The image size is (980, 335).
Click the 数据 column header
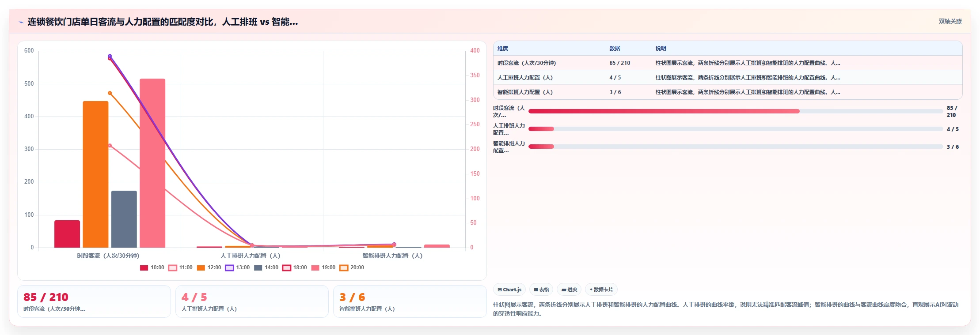click(615, 49)
